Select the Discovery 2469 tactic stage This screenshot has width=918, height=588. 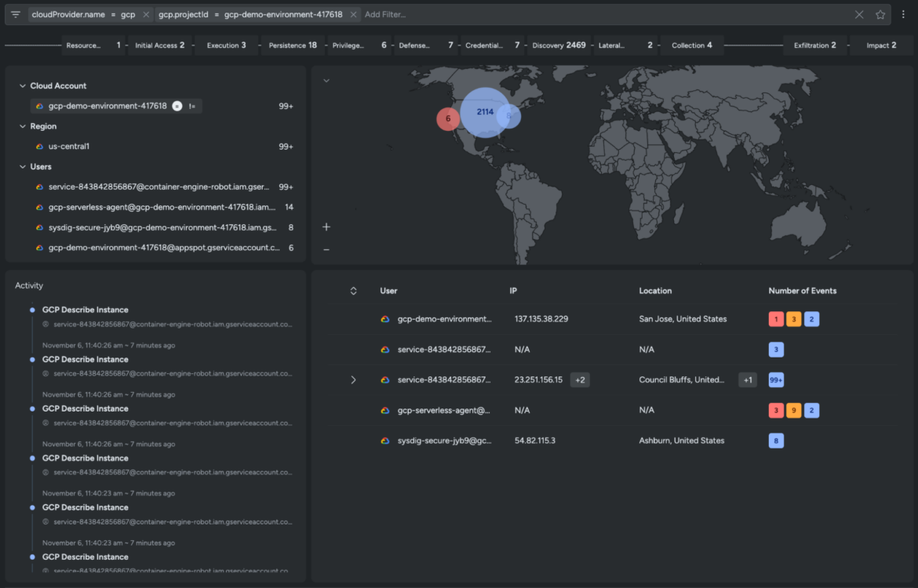pos(559,45)
